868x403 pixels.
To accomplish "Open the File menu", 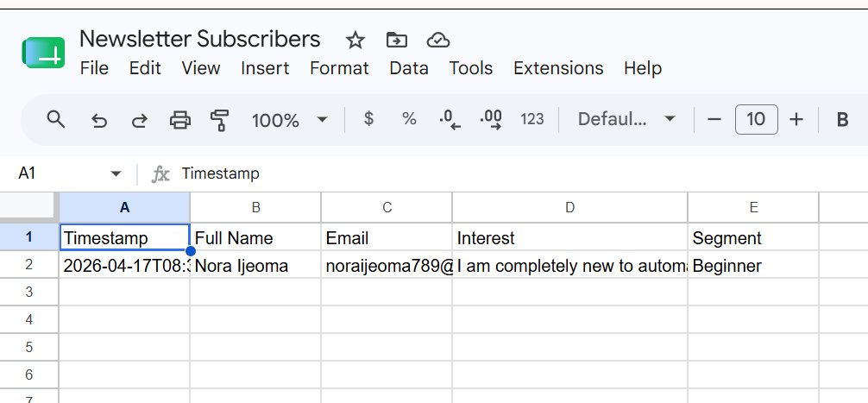I will (x=94, y=68).
